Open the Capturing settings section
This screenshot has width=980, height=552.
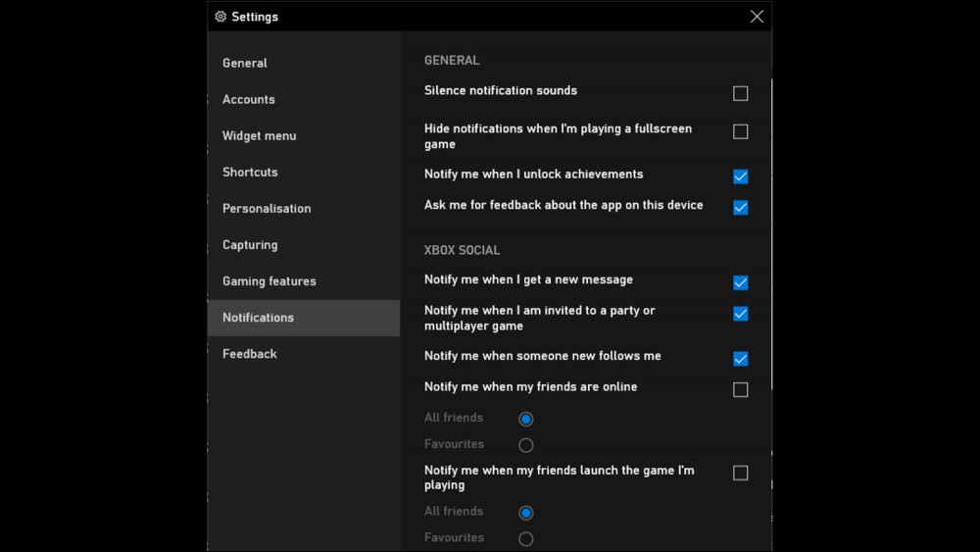click(x=304, y=244)
